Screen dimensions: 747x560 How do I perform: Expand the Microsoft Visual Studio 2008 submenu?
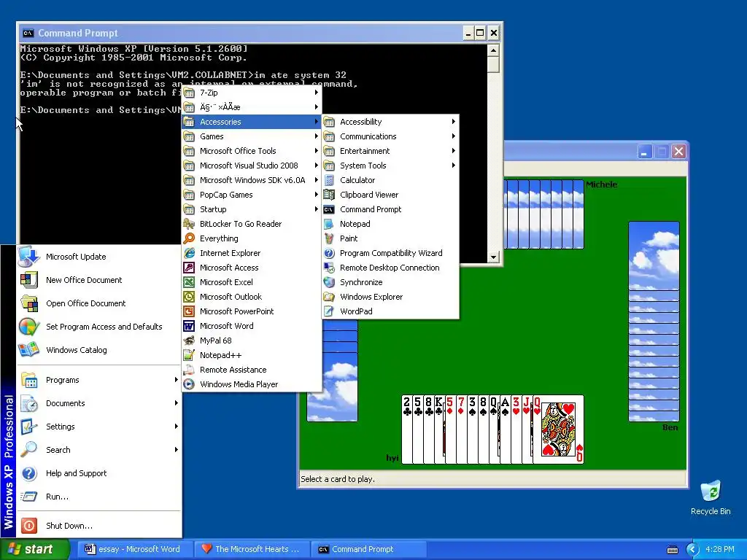coord(252,166)
